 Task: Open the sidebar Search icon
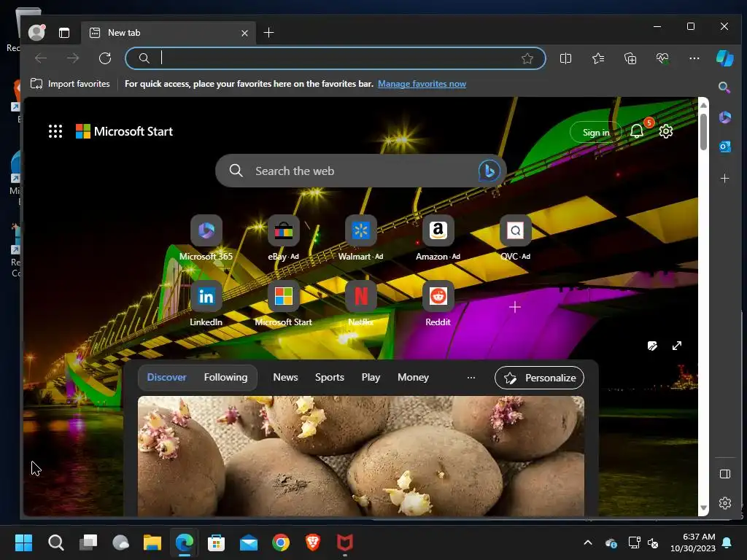pos(724,87)
